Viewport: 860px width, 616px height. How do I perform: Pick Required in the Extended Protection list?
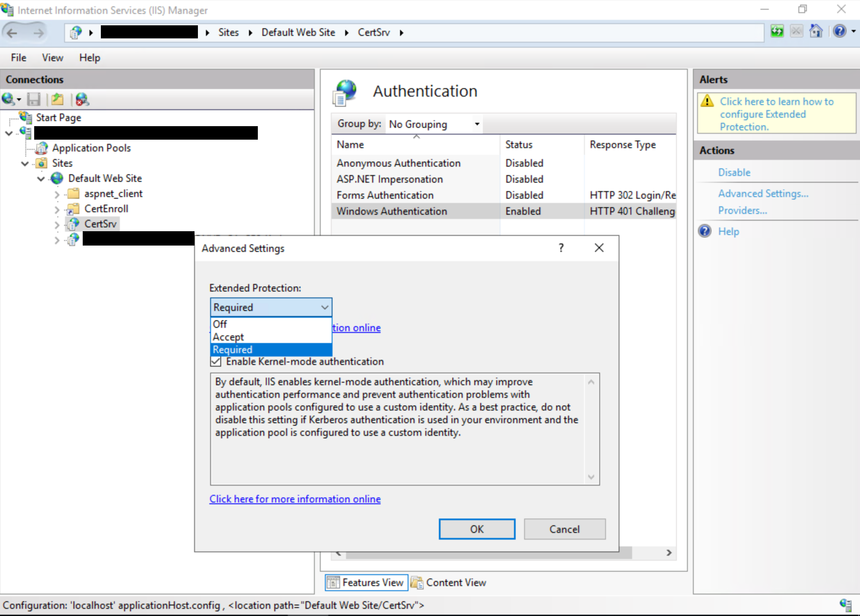click(x=271, y=349)
